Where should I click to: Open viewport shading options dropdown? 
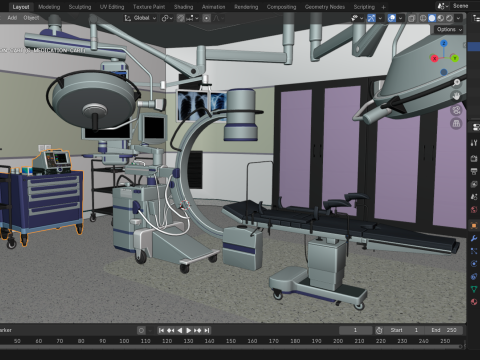459,18
